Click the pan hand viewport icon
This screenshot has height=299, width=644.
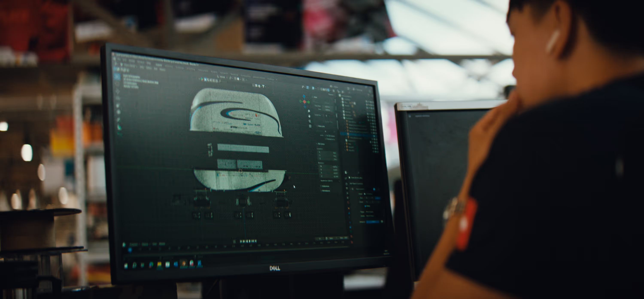click(310, 116)
